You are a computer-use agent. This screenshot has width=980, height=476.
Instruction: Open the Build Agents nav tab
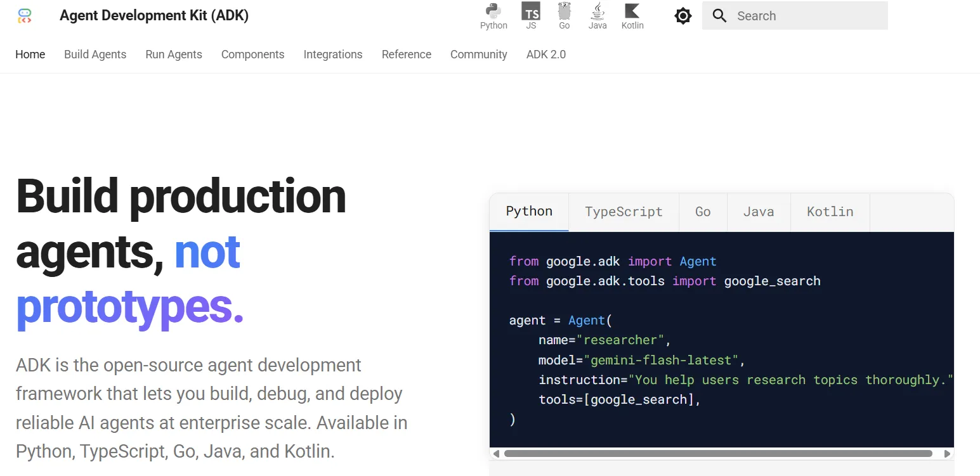point(95,55)
